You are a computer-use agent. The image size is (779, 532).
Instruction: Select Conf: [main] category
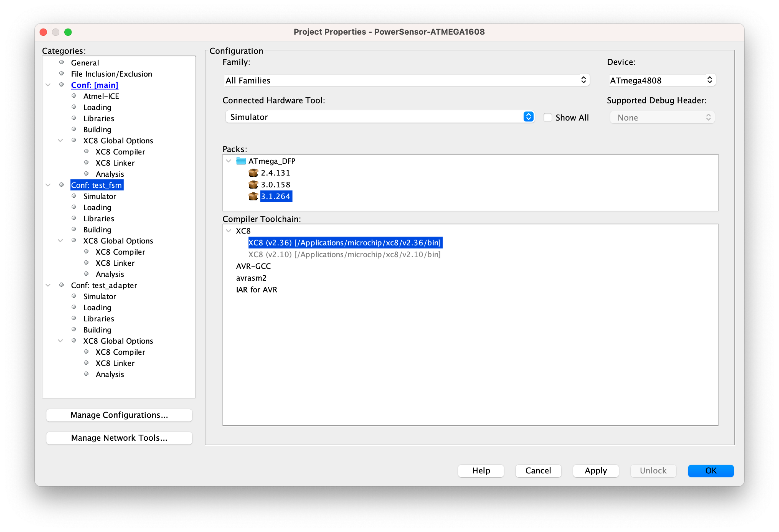(94, 85)
